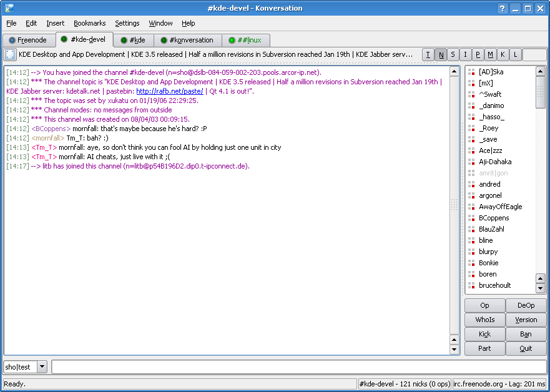Click the chat log scrollbar bottom down arrow
This screenshot has width=550, height=392.
coord(454,349)
